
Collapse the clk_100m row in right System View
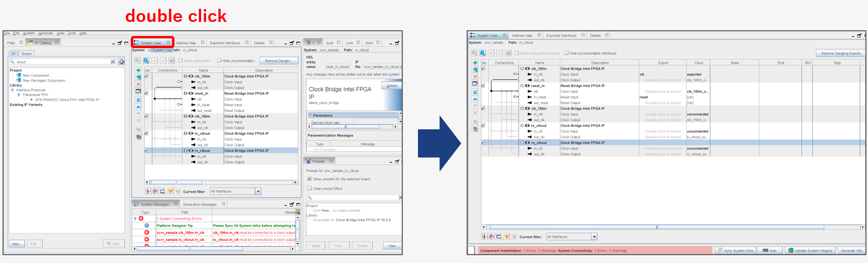(522, 69)
